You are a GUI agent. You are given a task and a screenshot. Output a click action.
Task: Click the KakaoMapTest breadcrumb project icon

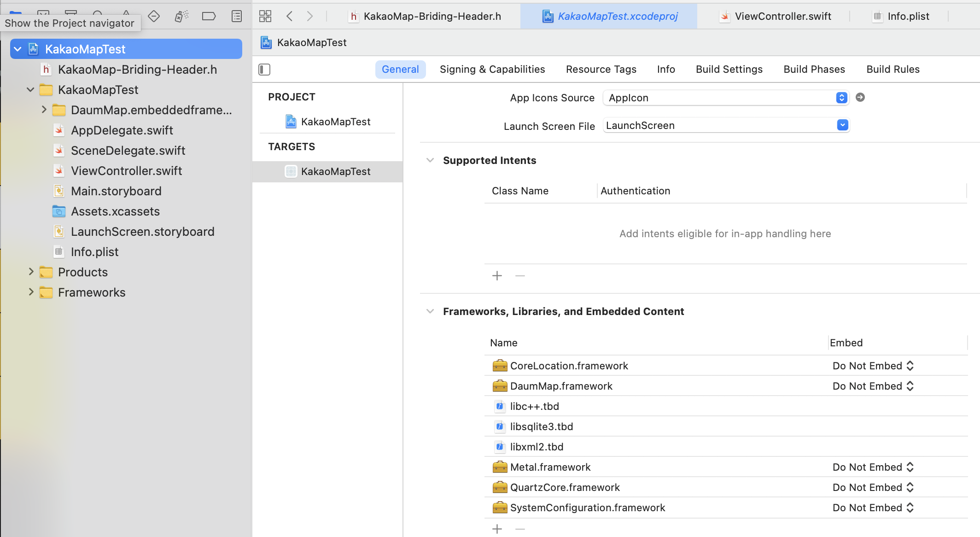pyautogui.click(x=266, y=42)
